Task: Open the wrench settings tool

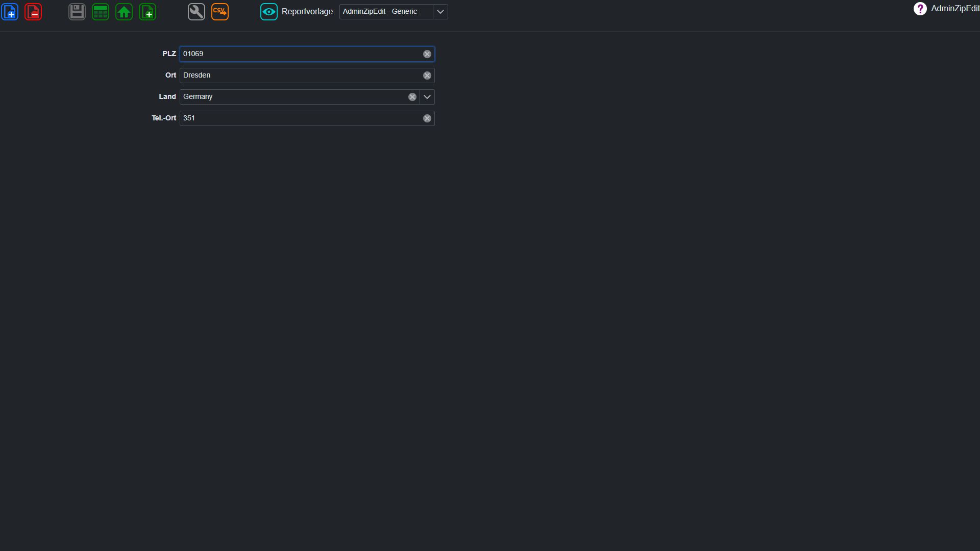Action: coord(197,12)
